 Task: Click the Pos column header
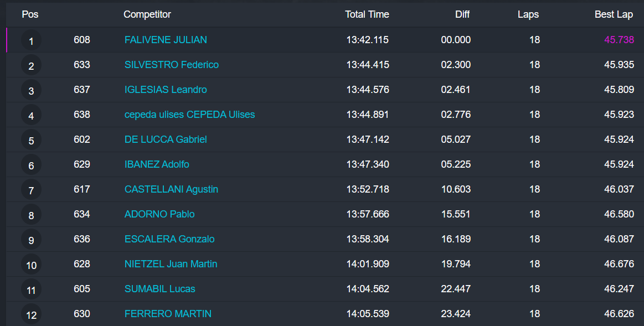(x=30, y=14)
